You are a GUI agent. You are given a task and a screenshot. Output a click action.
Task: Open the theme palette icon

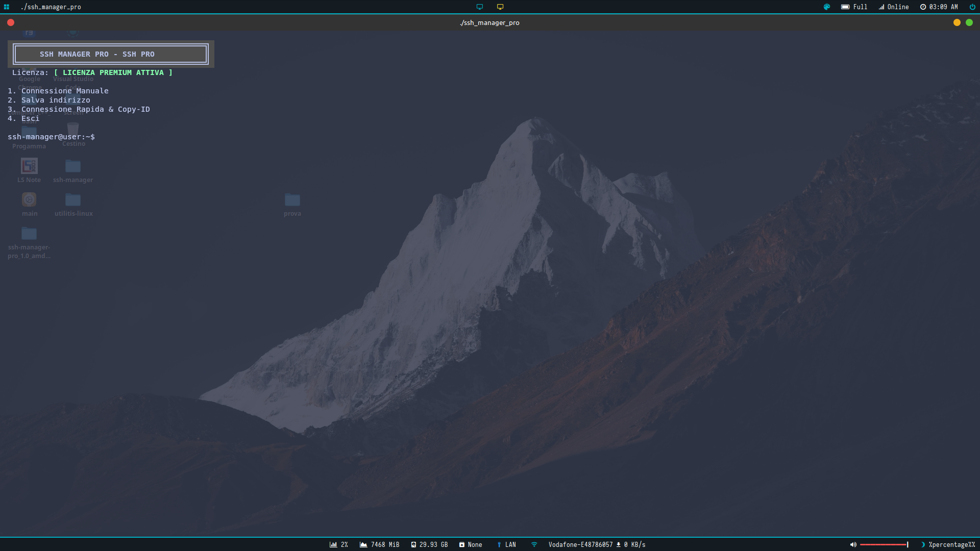tap(827, 7)
